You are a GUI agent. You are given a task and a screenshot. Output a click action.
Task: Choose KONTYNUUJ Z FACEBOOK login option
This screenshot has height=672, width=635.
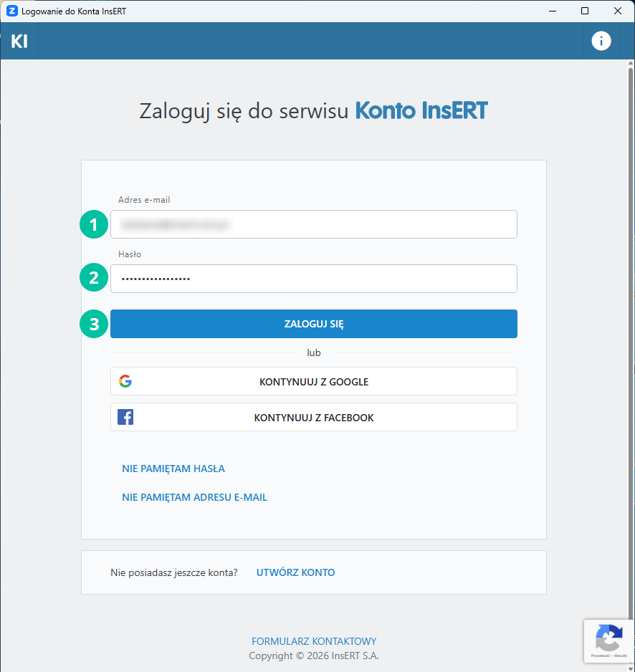(313, 417)
